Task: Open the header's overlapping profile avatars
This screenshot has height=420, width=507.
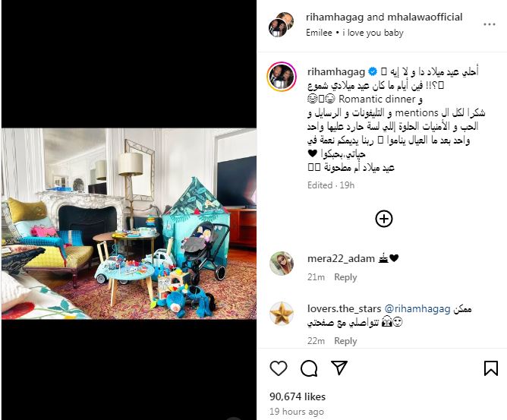Action: coord(281,24)
